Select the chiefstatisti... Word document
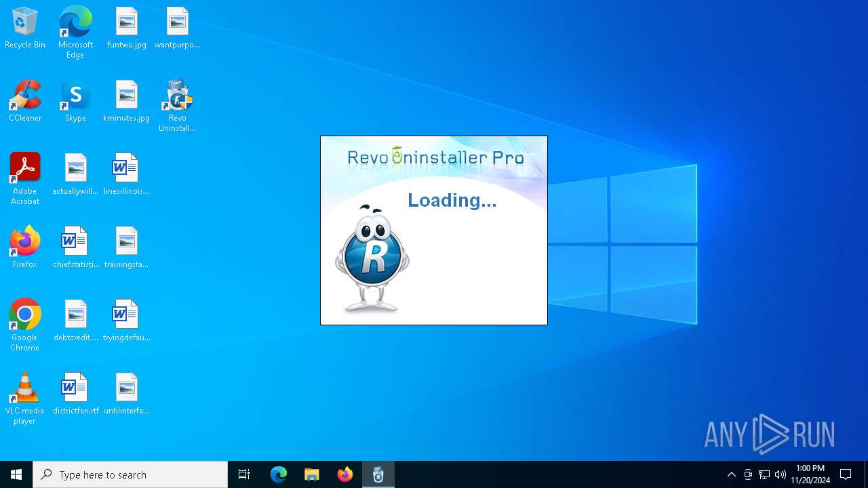Screen dimensions: 868x488 click(75, 248)
